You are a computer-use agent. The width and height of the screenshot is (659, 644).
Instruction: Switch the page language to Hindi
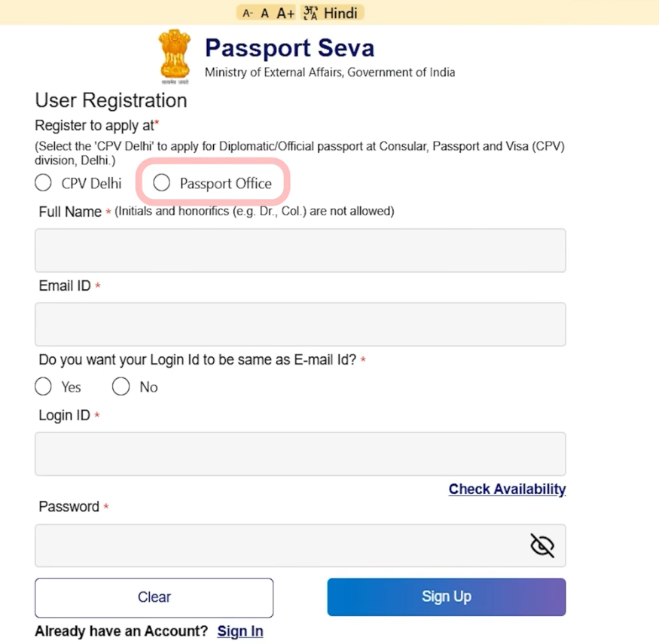(x=332, y=13)
